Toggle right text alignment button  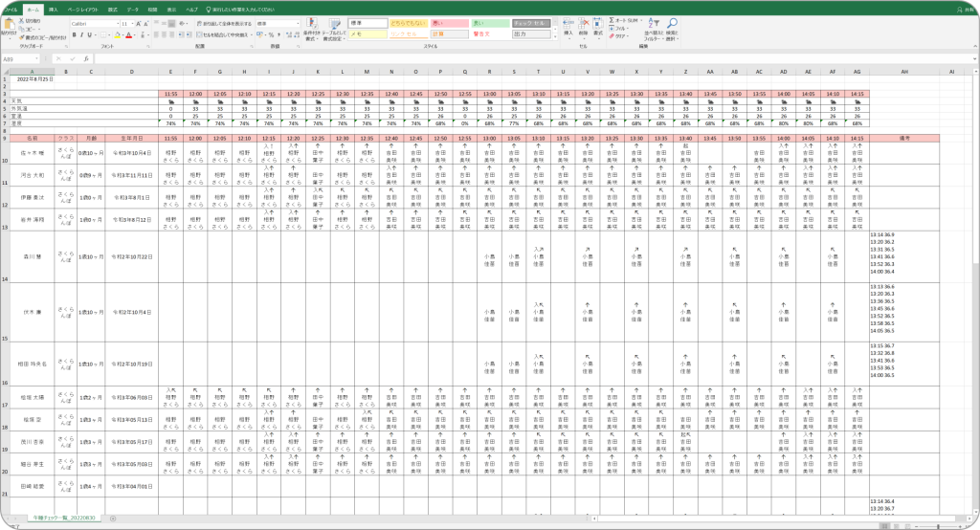[x=171, y=35]
